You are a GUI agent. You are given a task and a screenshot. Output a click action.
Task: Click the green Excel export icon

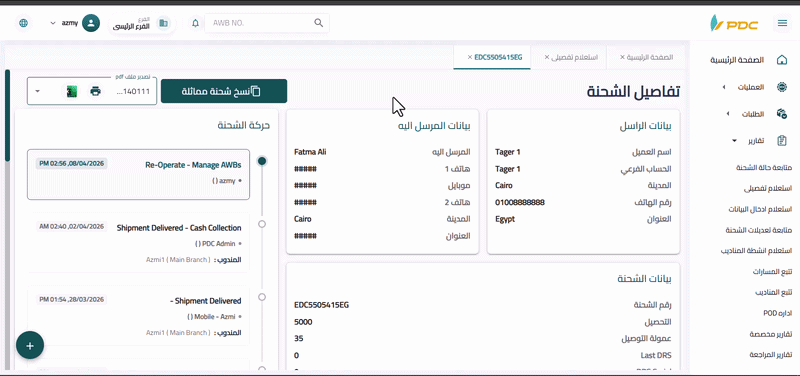point(72,91)
